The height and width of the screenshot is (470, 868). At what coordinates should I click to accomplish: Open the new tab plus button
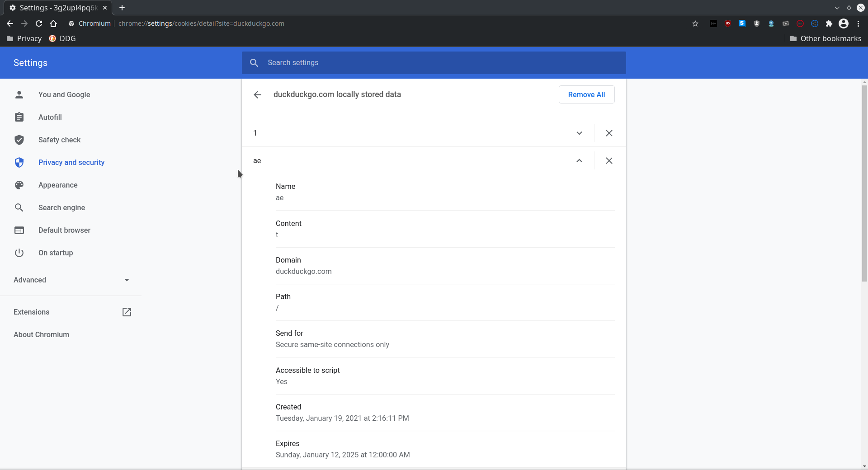click(x=122, y=8)
